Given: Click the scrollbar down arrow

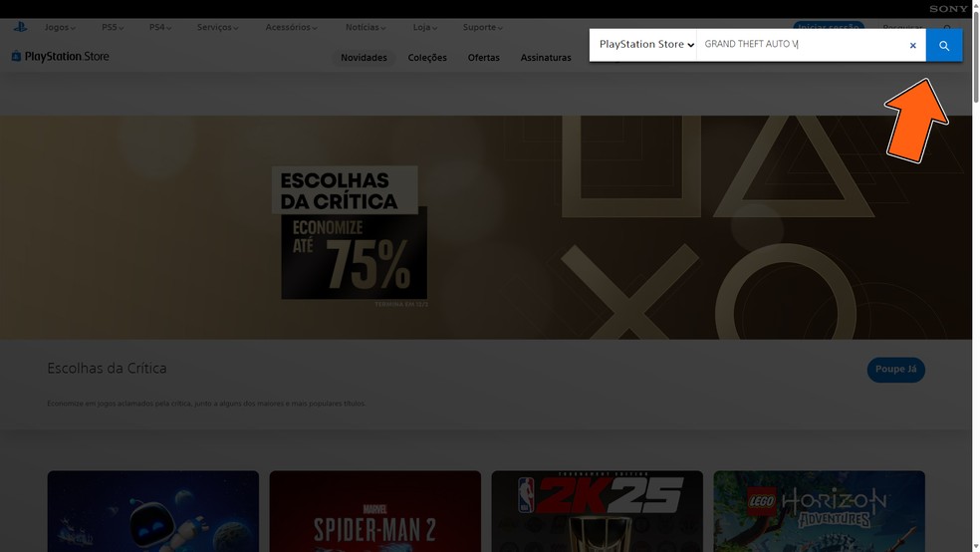Looking at the screenshot, I should (976, 547).
